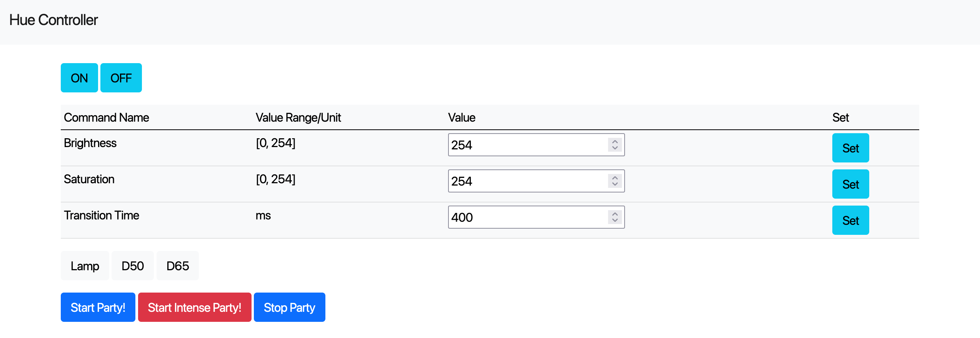Turn the lights ON
This screenshot has height=338, width=980.
point(79,78)
